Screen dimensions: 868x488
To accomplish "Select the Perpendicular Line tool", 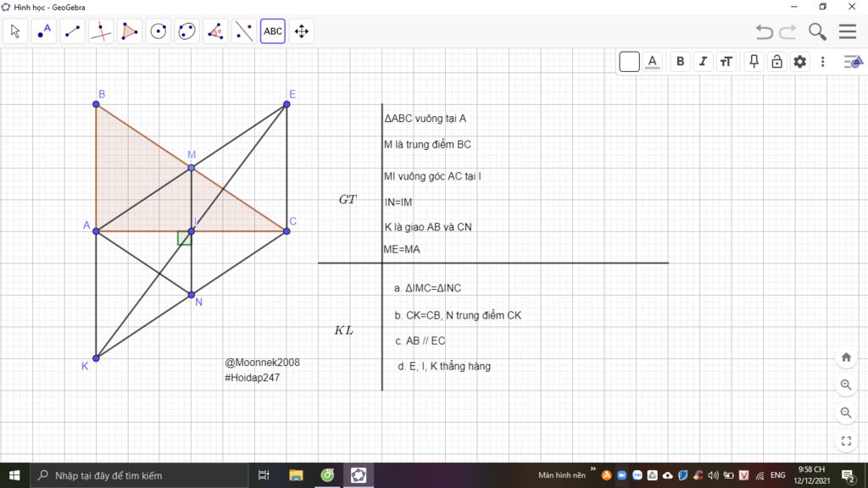I will pos(101,31).
